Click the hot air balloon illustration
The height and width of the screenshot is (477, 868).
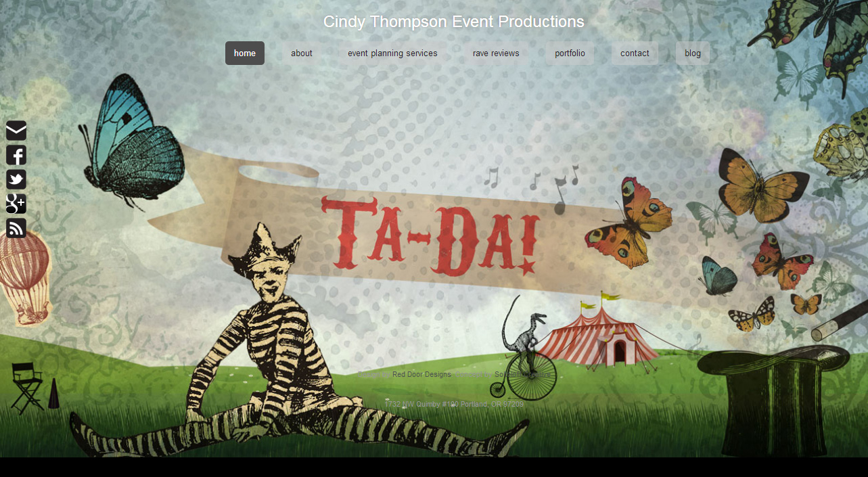tap(24, 277)
